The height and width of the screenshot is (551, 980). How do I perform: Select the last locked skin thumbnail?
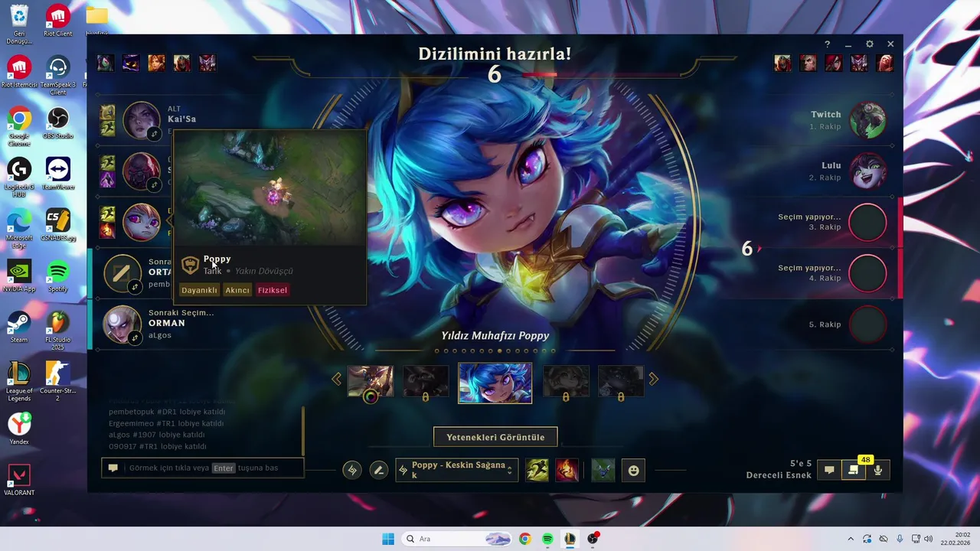point(621,380)
